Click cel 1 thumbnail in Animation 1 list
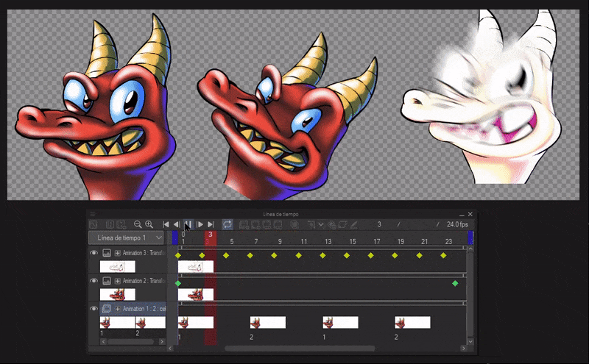 (x=117, y=322)
